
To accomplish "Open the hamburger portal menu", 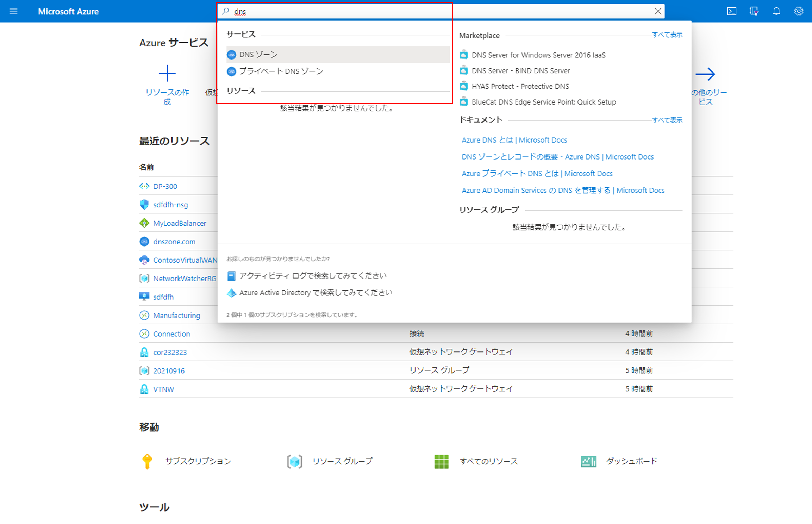I will point(13,11).
